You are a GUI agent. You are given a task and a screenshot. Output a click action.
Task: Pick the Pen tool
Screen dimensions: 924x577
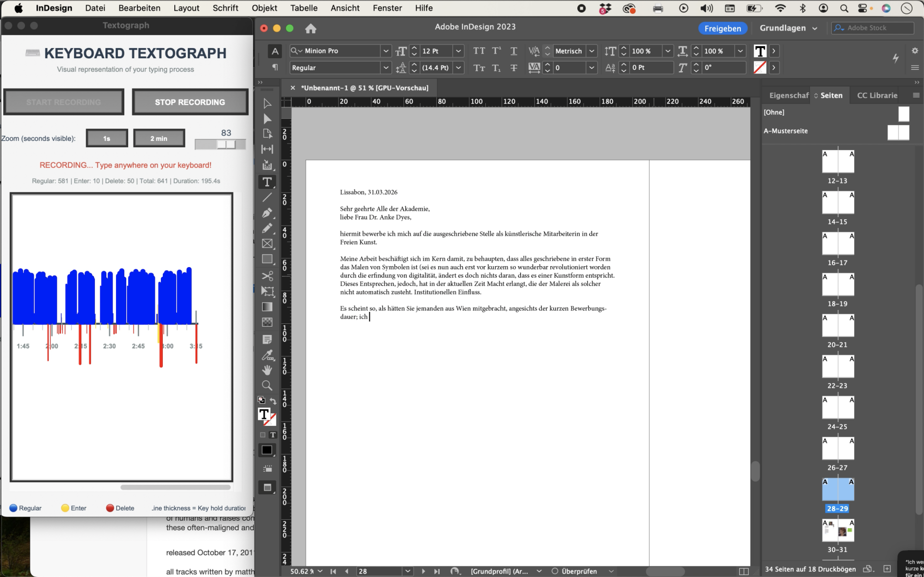tap(267, 213)
